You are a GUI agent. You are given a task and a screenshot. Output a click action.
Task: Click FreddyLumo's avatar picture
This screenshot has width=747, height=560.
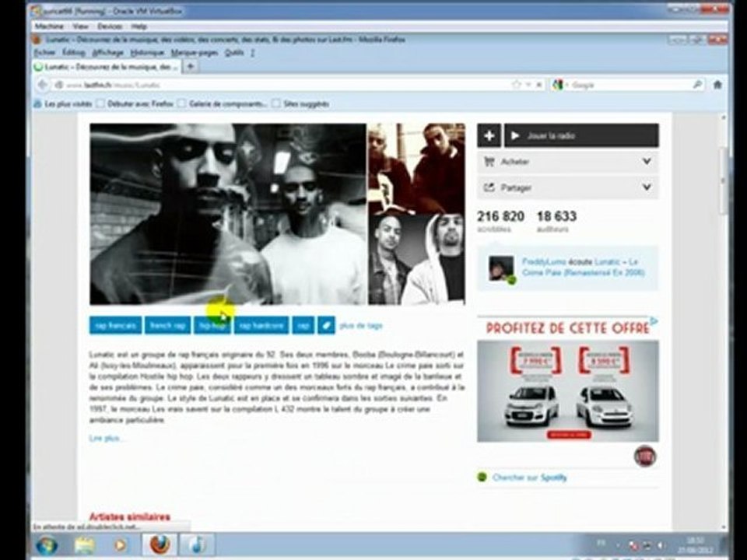point(502,268)
